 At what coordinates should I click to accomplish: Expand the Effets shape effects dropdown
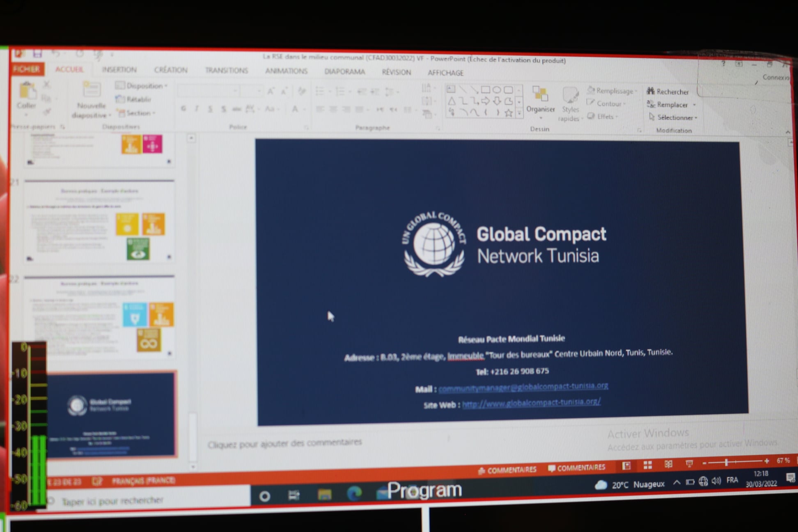(x=603, y=117)
